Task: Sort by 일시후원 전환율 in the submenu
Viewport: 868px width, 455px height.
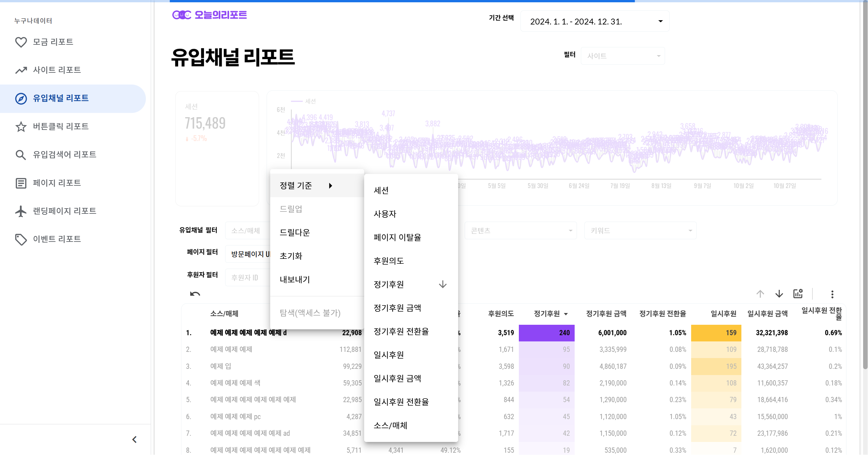Action: point(411,402)
